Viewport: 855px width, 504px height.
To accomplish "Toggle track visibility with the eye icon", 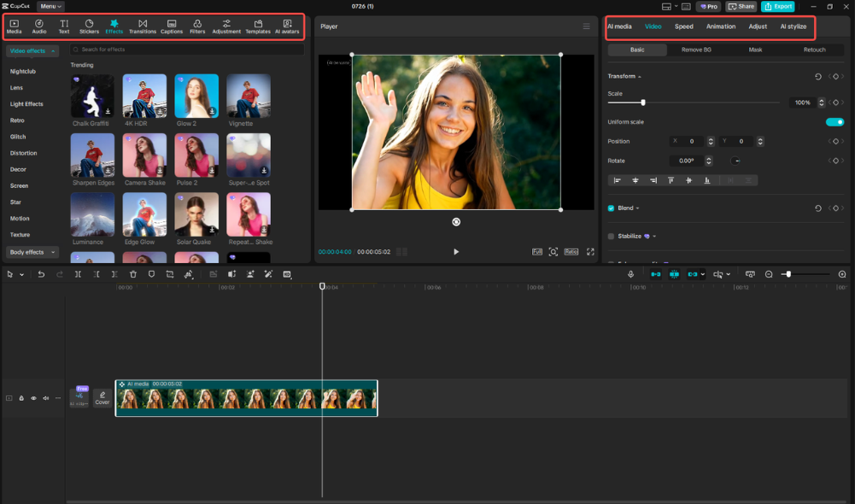I will point(33,397).
